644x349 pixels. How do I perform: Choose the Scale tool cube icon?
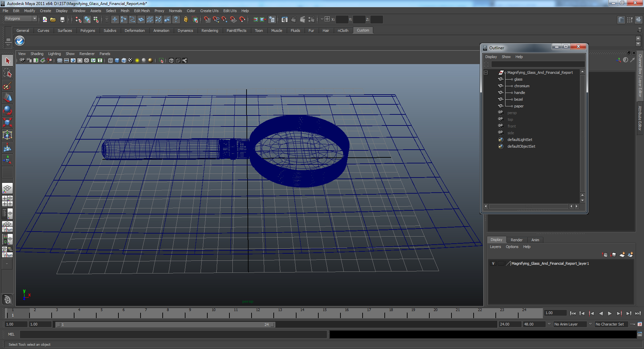pos(7,123)
